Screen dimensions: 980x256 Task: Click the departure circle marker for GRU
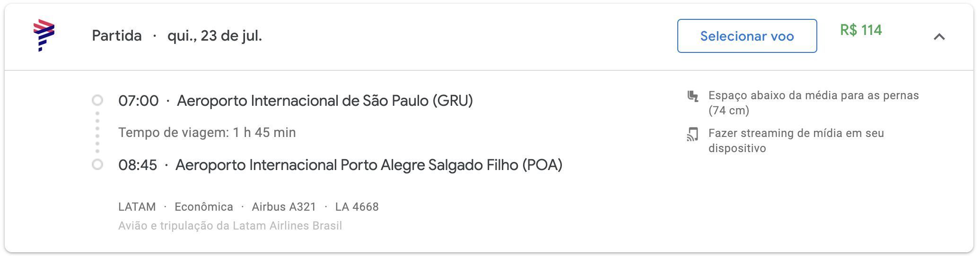[x=97, y=100]
